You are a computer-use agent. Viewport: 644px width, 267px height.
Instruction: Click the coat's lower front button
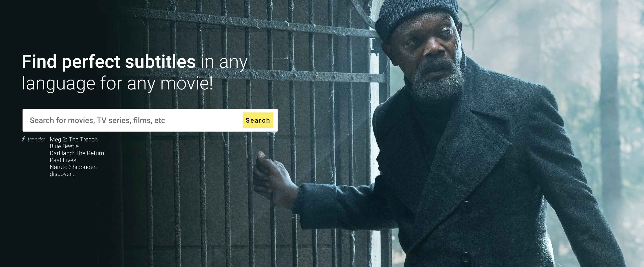click(465, 257)
